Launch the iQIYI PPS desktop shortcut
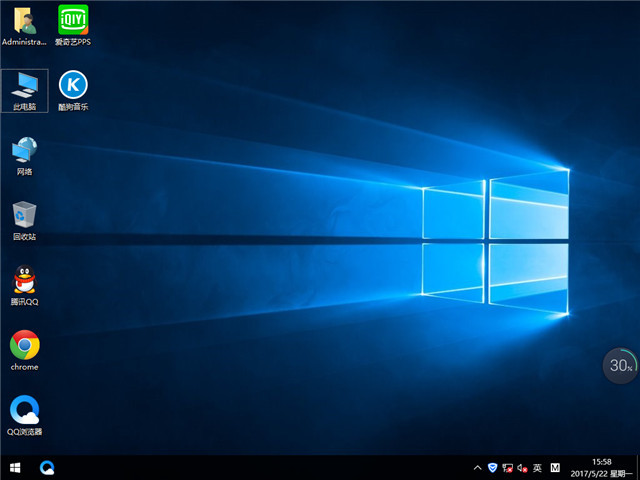The height and width of the screenshot is (480, 640). tap(73, 25)
